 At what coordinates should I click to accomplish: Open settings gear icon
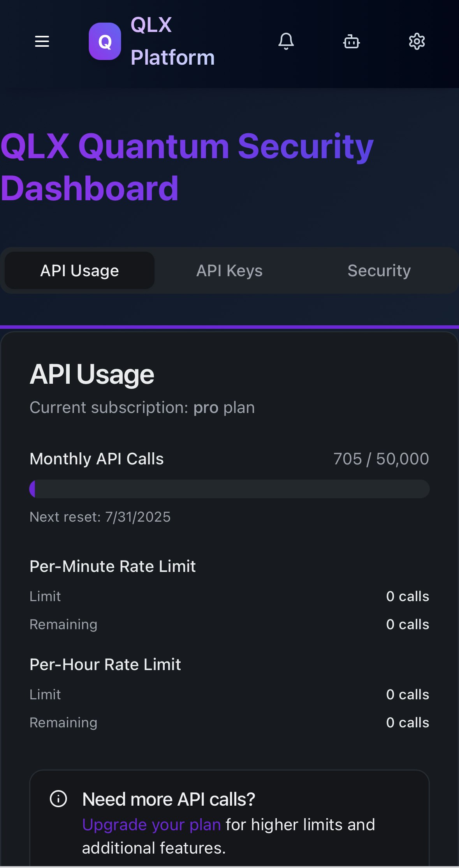pyautogui.click(x=417, y=41)
